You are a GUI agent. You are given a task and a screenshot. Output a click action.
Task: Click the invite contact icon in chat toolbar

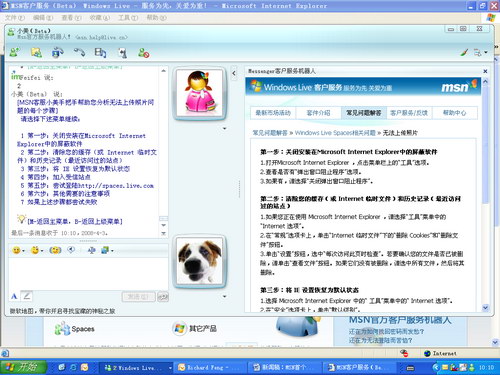click(14, 53)
